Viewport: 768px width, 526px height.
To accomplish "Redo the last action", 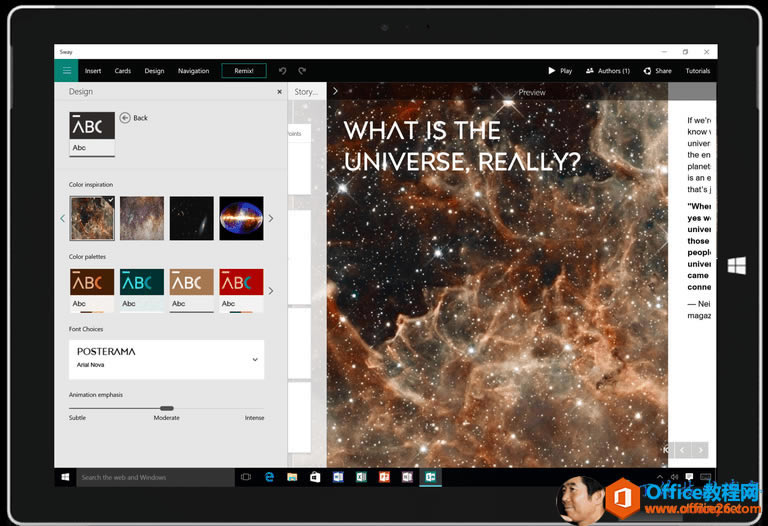I will pyautogui.click(x=302, y=71).
